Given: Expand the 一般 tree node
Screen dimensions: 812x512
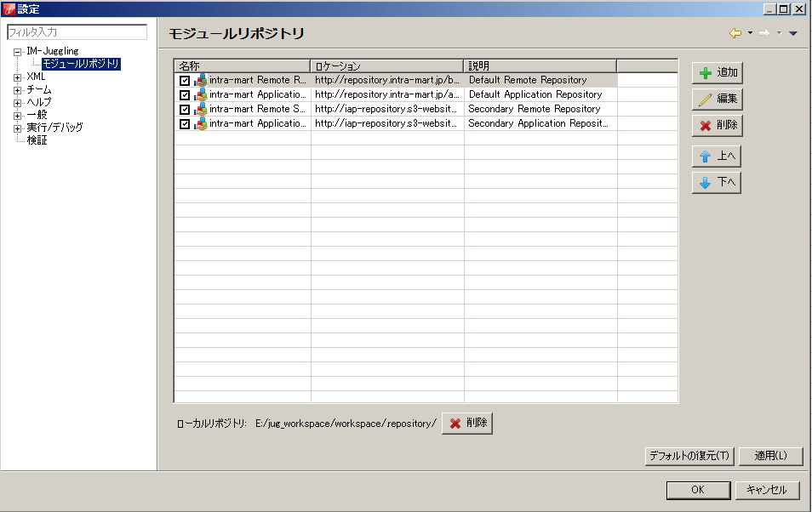Looking at the screenshot, I should point(18,116).
